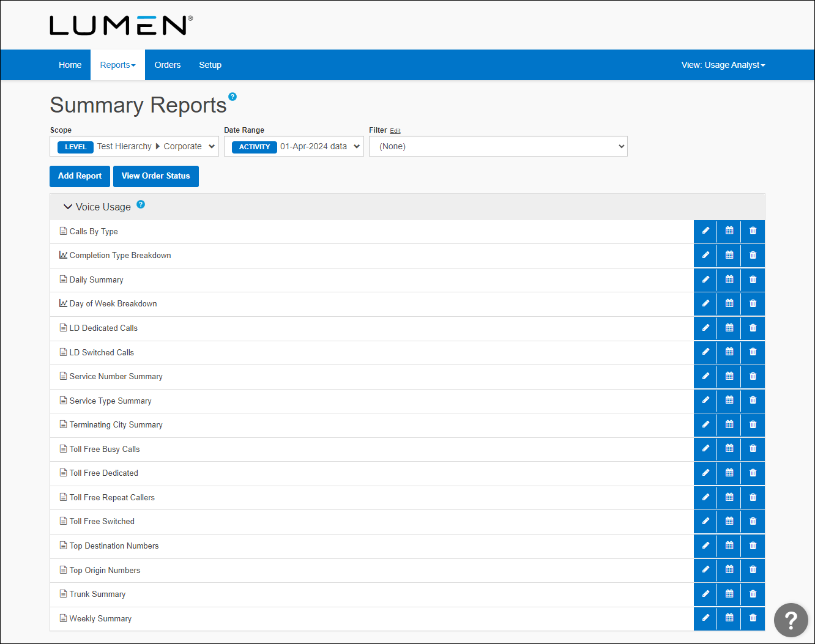This screenshot has height=644, width=815.
Task: Open the Weekly Summary report
Action: click(101, 618)
